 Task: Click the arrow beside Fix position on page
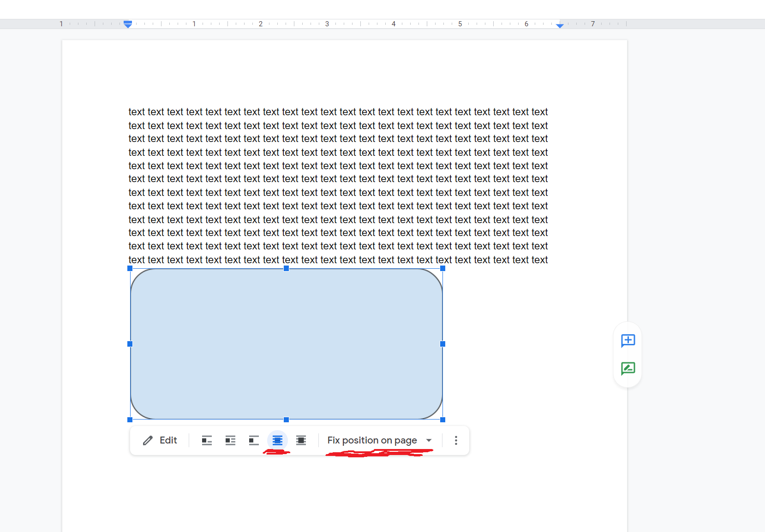pyautogui.click(x=429, y=440)
